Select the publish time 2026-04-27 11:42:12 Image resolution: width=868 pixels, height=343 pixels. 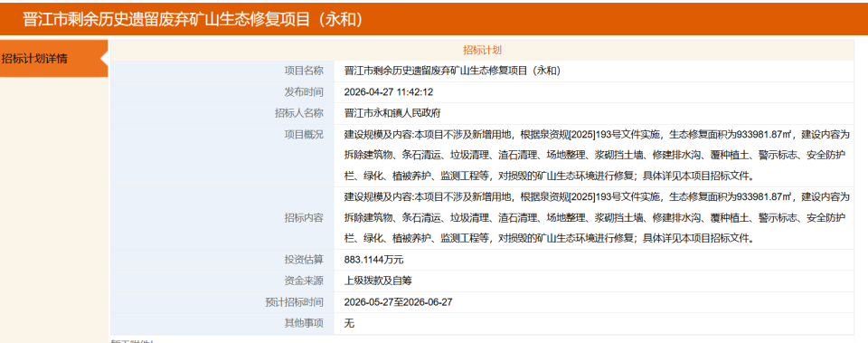coord(388,92)
